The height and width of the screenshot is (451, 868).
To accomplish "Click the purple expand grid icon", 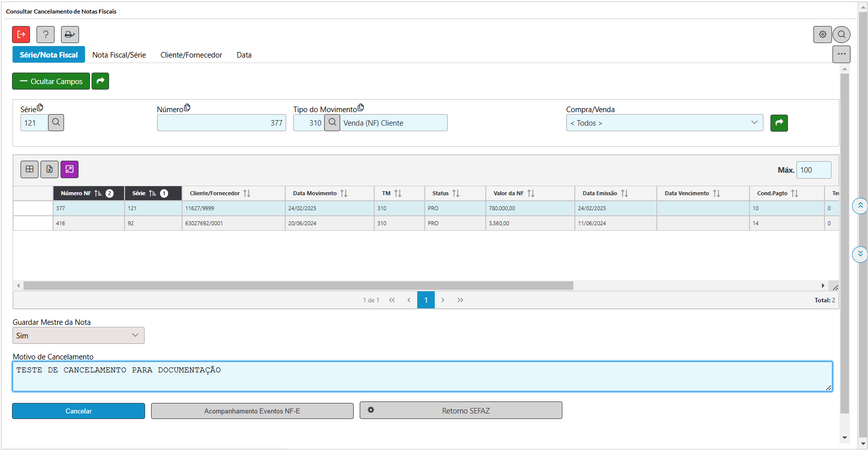I will (70, 169).
